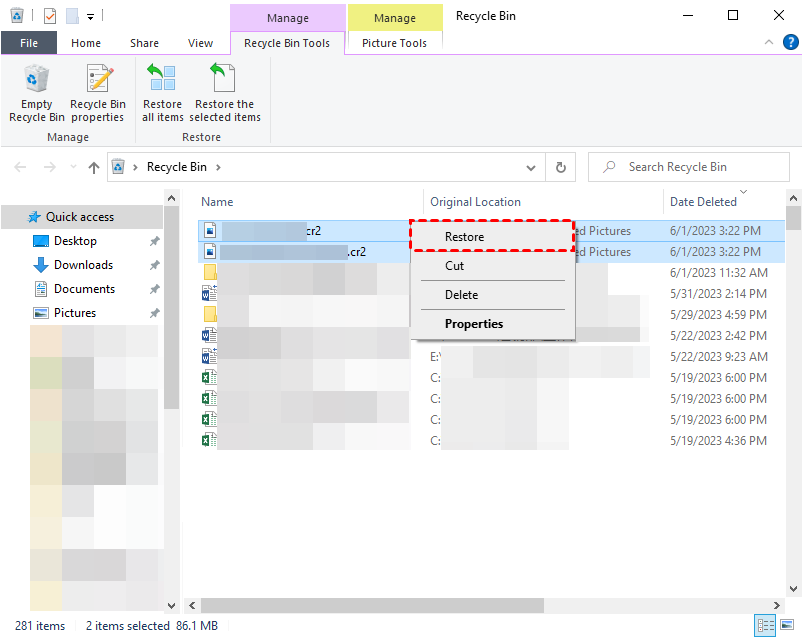
Task: Open the Quick Access Toolbar customize dropdown
Action: tap(91, 16)
